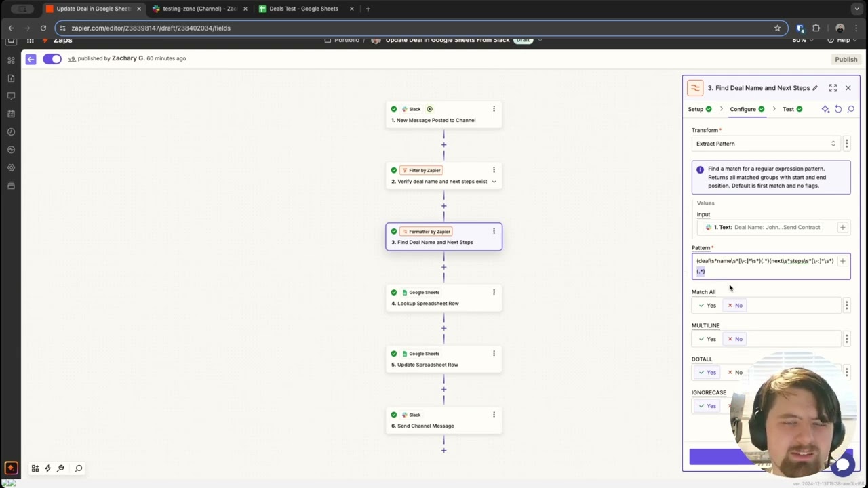Switch to the Setup tab
The width and height of the screenshot is (868, 488).
tap(700, 109)
